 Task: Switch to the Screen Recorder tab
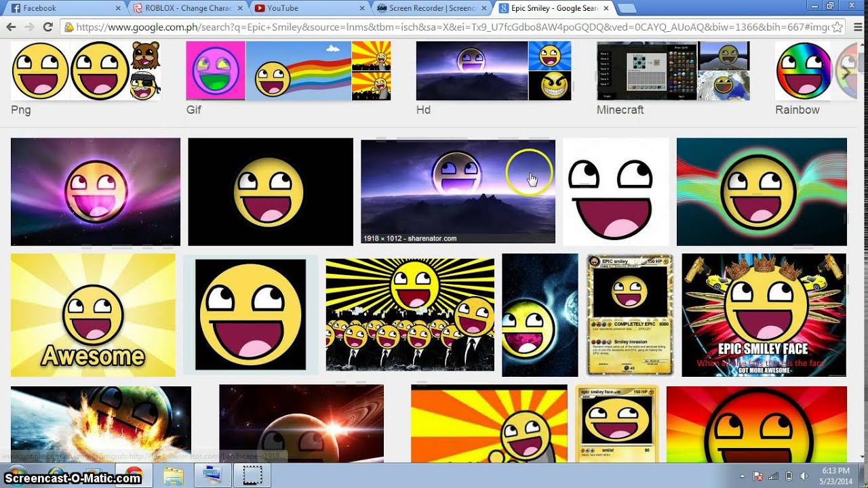pyautogui.click(x=430, y=8)
